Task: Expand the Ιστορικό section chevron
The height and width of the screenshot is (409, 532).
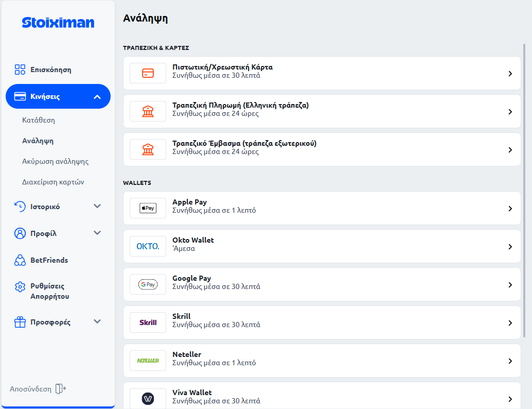Action: 97,207
